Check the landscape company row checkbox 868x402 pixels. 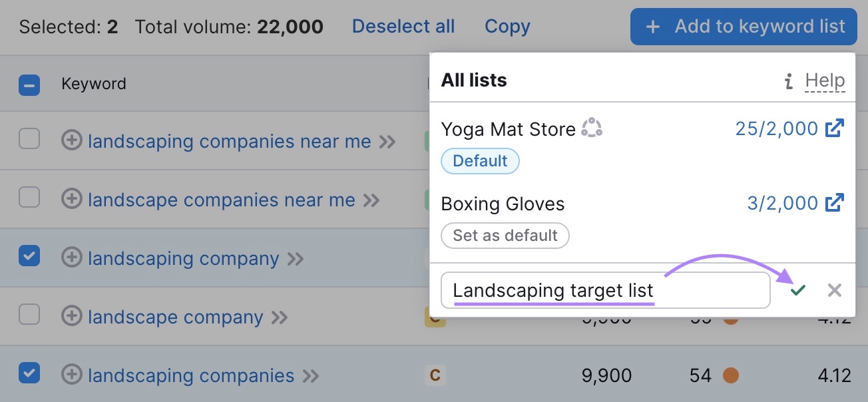coord(29,315)
